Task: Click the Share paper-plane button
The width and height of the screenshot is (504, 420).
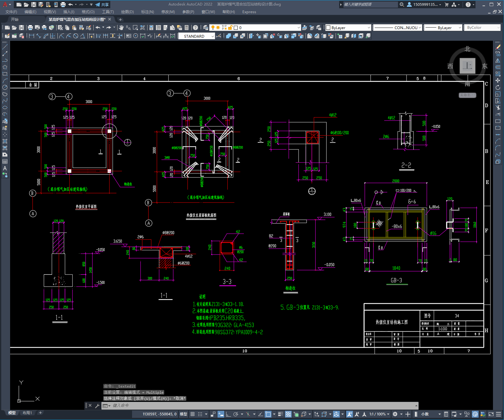Action: click(102, 5)
